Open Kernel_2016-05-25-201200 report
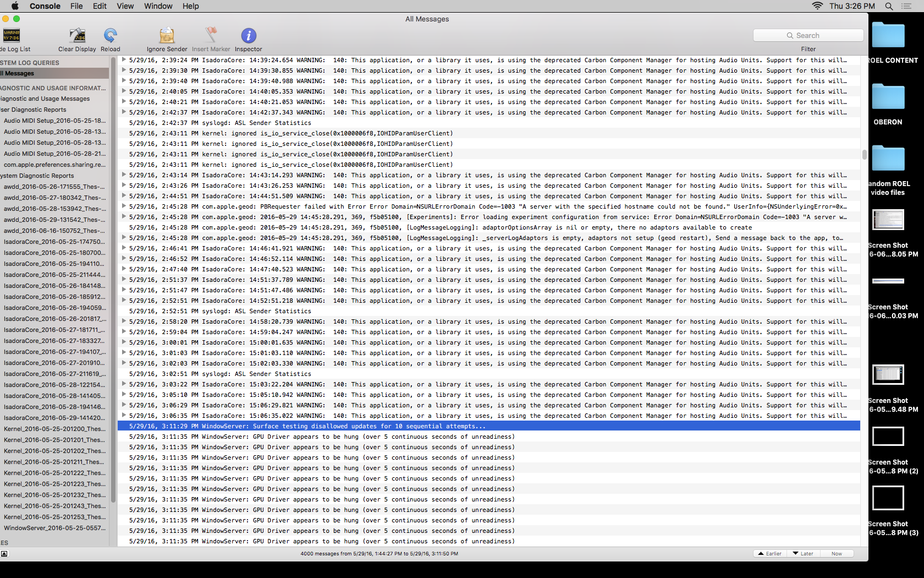Screen dimensions: 924x578 (54, 429)
